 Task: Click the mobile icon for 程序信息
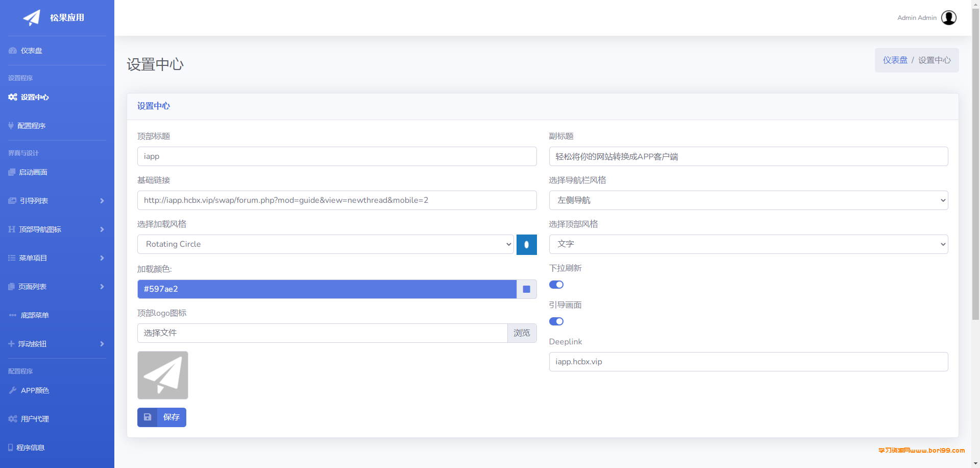pos(11,448)
